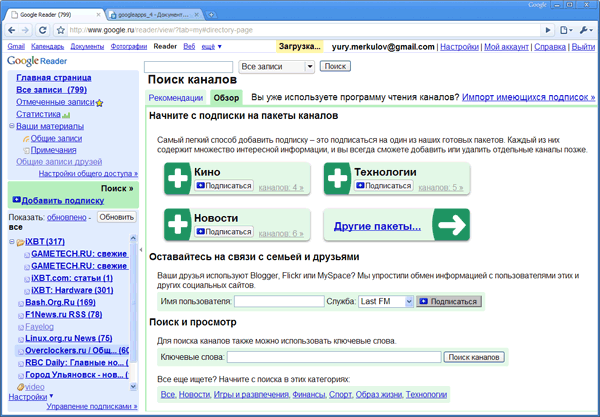Click the note icon beside Примечания
Screen dimensions: 600x417
pos(26,151)
